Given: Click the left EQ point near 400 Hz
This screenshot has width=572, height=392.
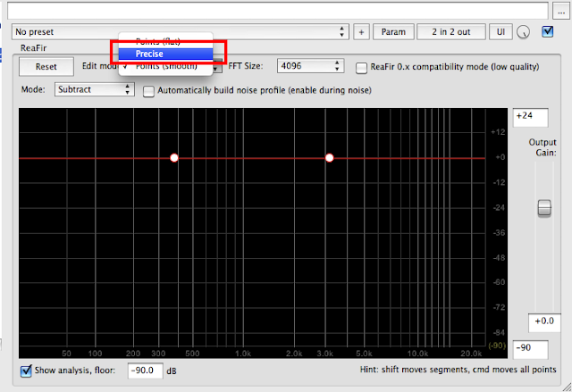Looking at the screenshot, I should coord(174,158).
